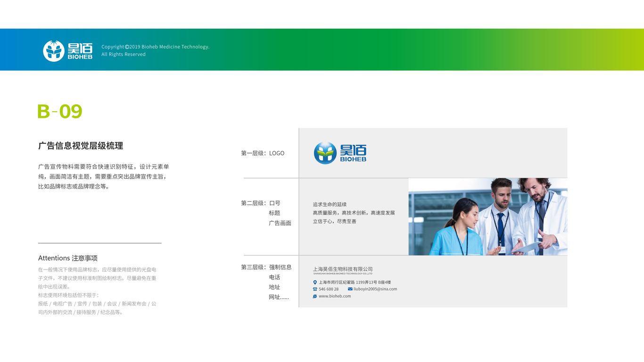Click the B-09 page code
The height and width of the screenshot is (362, 644).
60,111
